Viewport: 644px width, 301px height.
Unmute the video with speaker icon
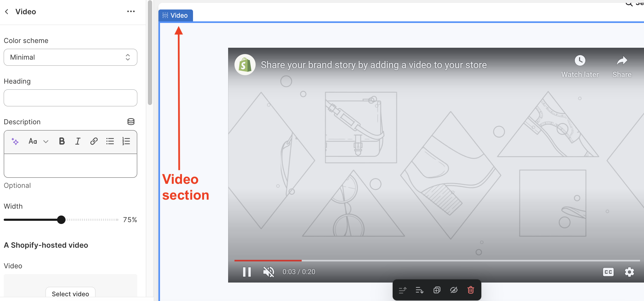coord(269,272)
